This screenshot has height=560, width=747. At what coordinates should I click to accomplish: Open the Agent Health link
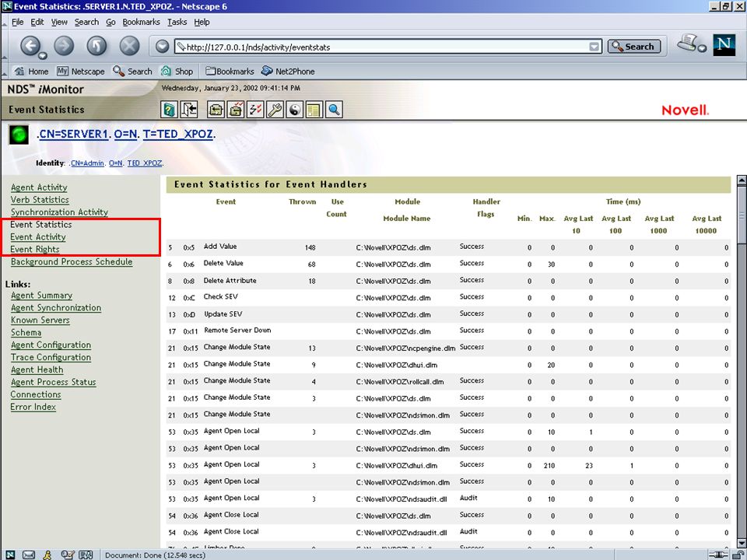pos(37,369)
